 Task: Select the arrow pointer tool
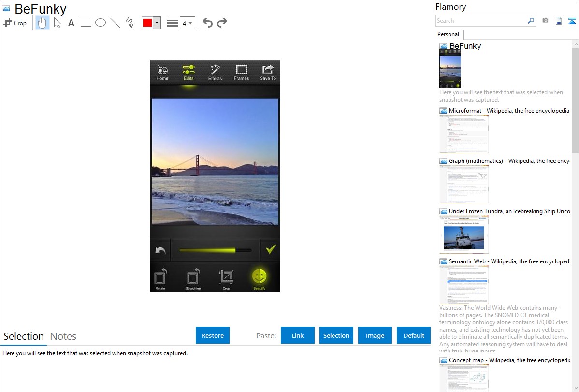[57, 23]
